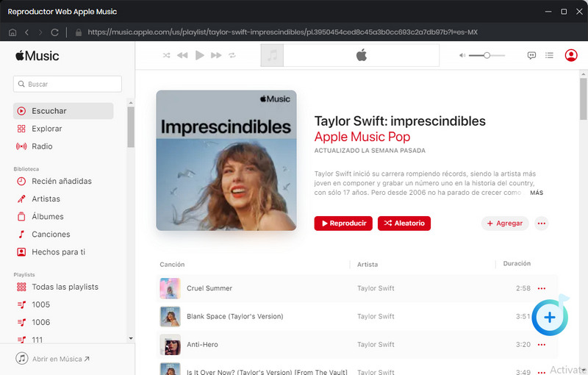Image resolution: width=588 pixels, height=375 pixels.
Task: Select Explorar in the sidebar
Action: pos(46,129)
